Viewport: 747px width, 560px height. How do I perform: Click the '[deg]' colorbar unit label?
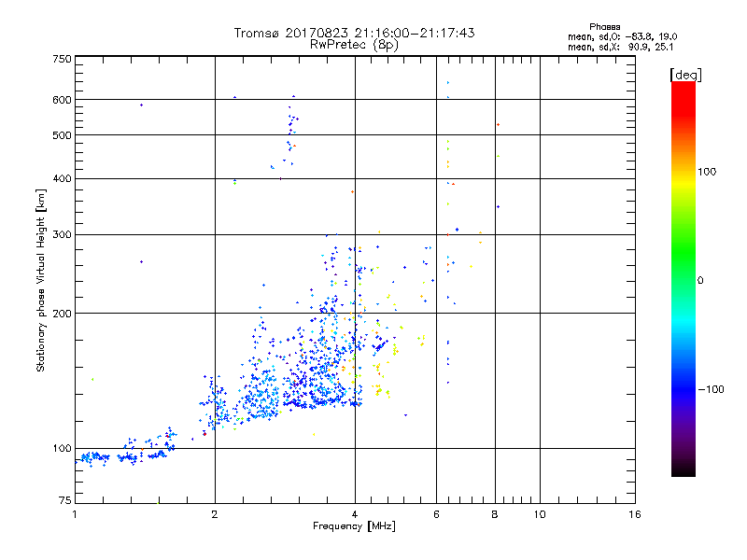pyautogui.click(x=685, y=75)
